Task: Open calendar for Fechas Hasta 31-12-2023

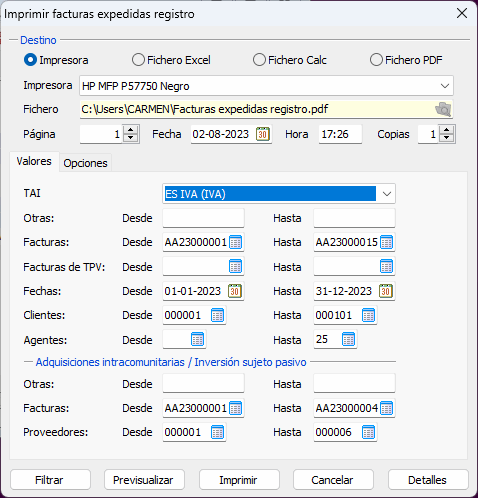Action: 386,291
